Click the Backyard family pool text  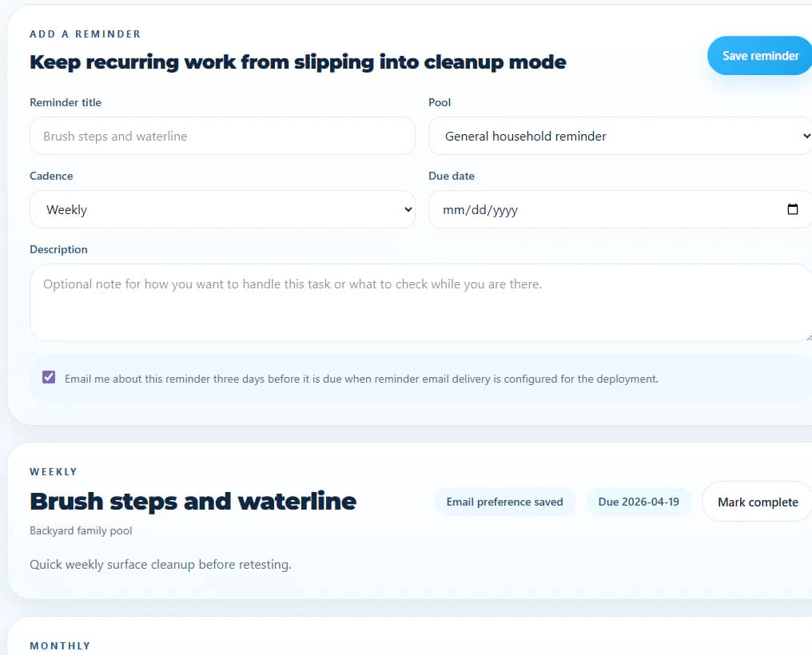click(x=81, y=531)
